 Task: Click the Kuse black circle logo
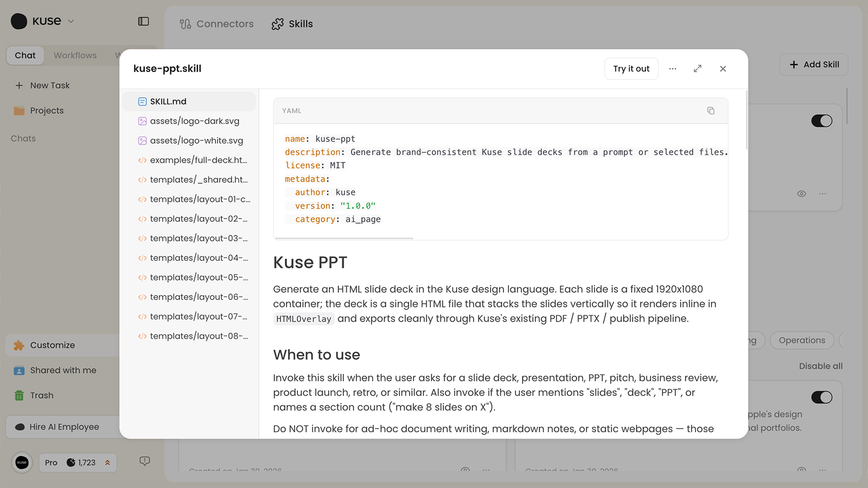[x=19, y=21]
